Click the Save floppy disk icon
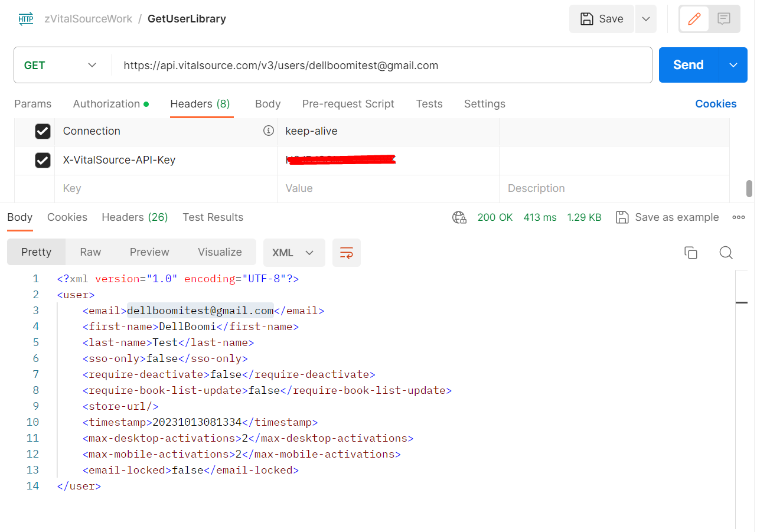Image resolution: width=757 pixels, height=532 pixels. click(587, 19)
